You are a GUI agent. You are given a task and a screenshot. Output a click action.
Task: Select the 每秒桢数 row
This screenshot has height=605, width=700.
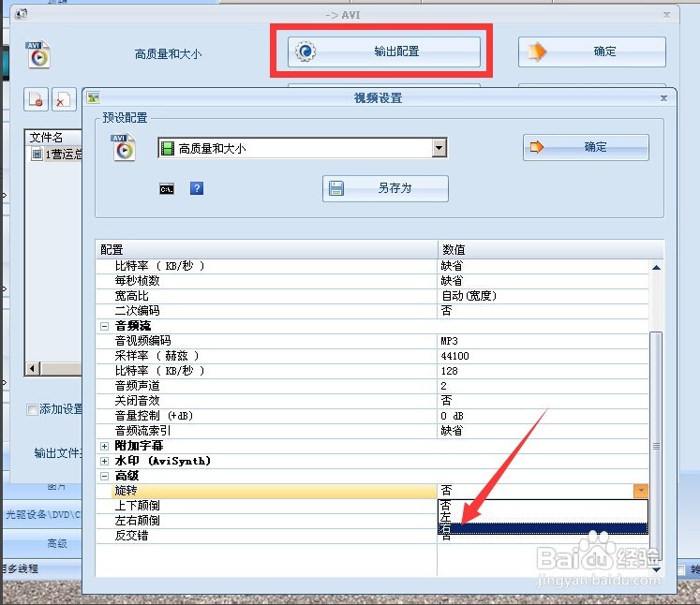[x=372, y=281]
